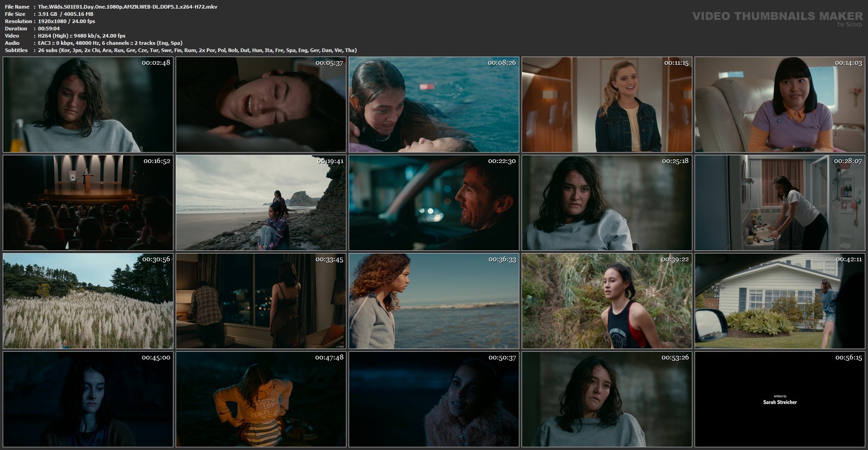Click the 26 subs subtitles list line
The width and height of the screenshot is (868, 450).
click(197, 50)
